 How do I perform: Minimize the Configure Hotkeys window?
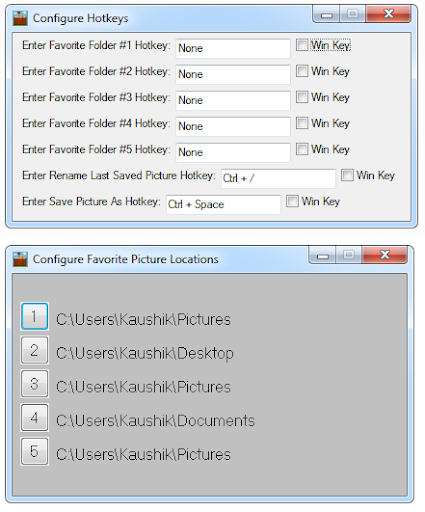point(327,14)
